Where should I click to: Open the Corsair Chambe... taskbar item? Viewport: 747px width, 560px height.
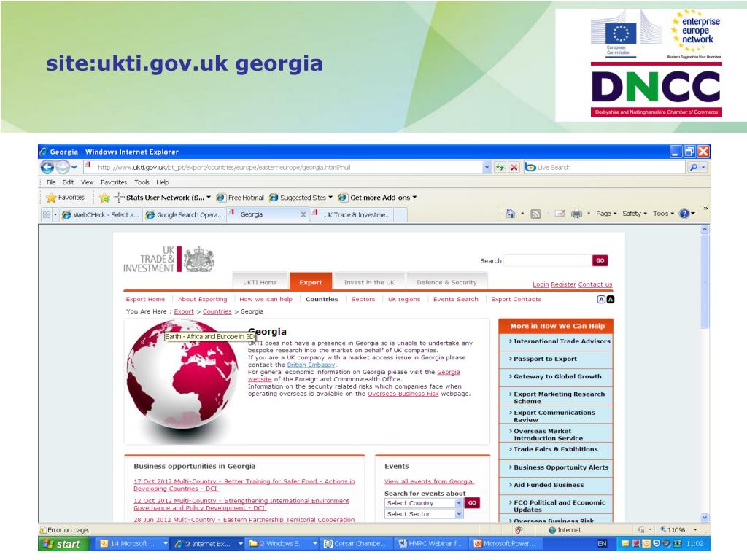[357, 544]
